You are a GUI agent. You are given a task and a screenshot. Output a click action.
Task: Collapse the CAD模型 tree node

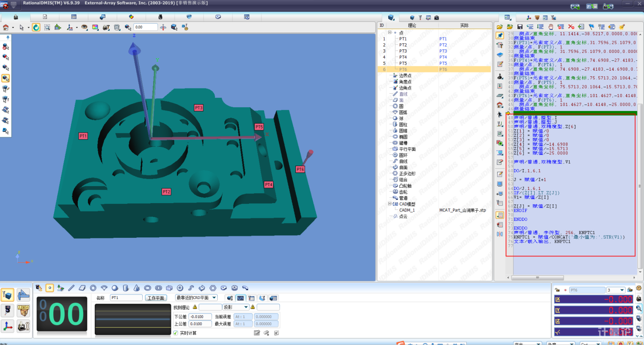tap(390, 204)
